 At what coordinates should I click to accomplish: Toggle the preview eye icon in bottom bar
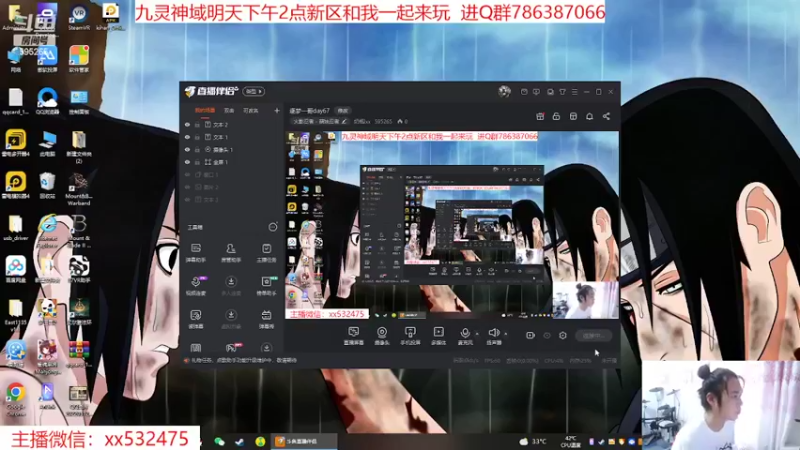(547, 335)
